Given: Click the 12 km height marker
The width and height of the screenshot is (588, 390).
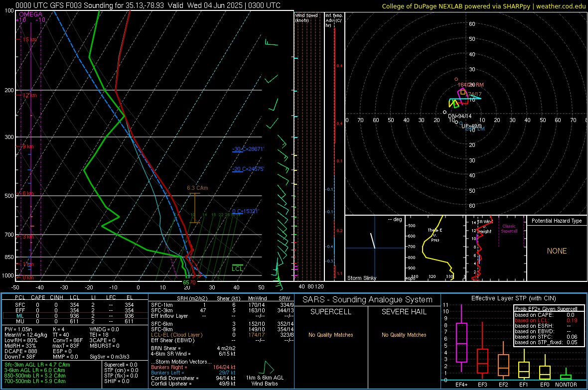Looking at the screenshot, I should pos(29,95).
